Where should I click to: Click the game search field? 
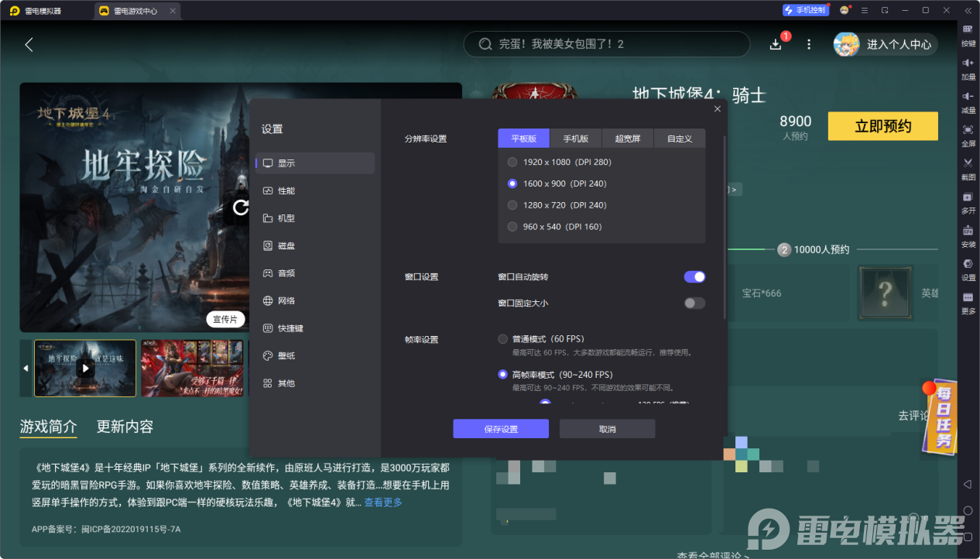pos(607,44)
